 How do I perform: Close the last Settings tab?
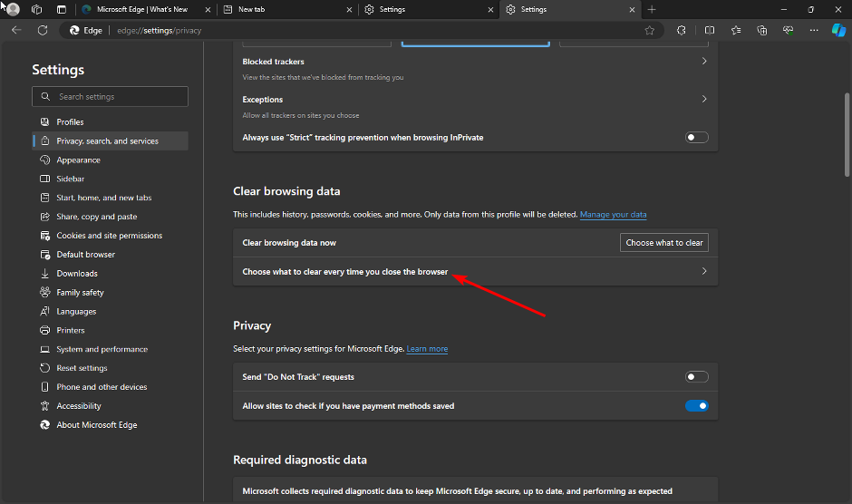click(632, 10)
